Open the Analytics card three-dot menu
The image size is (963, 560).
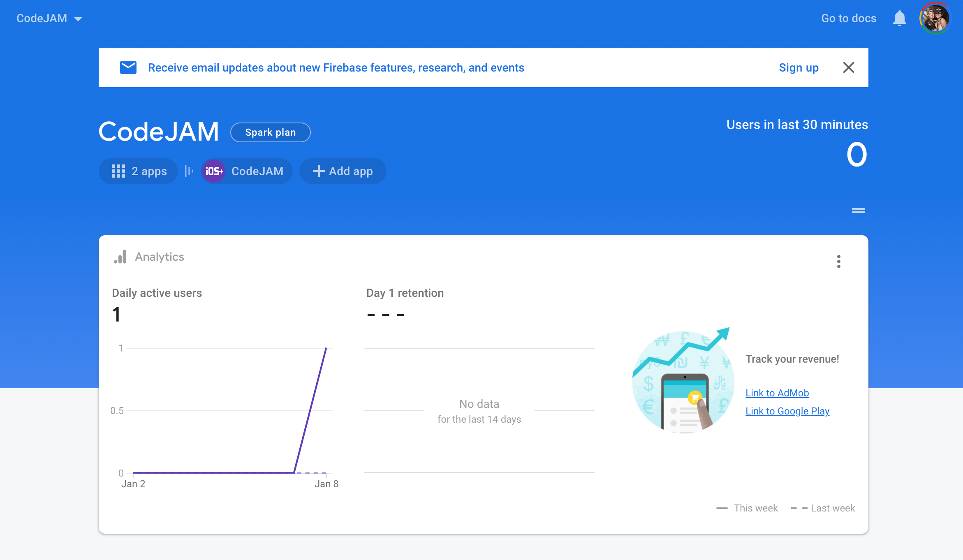tap(838, 261)
